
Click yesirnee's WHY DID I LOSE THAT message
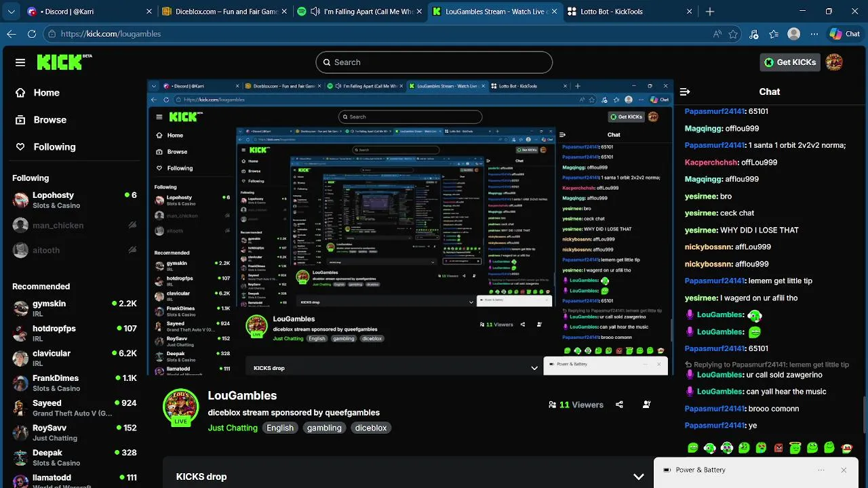[759, 230]
